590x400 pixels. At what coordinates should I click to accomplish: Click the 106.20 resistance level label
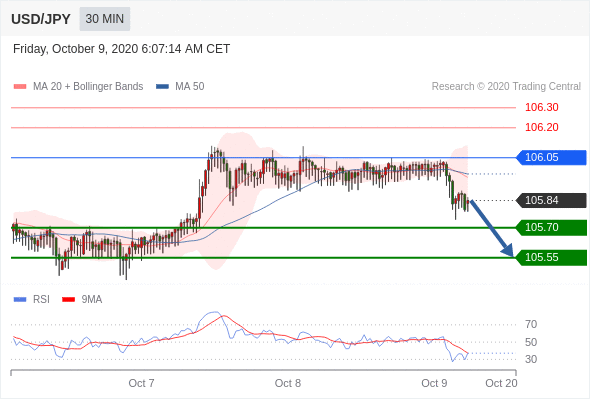(x=541, y=127)
